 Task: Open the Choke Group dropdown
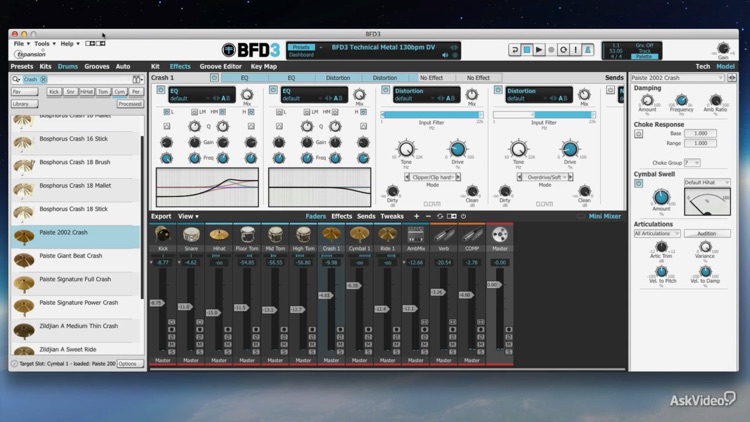[x=692, y=162]
